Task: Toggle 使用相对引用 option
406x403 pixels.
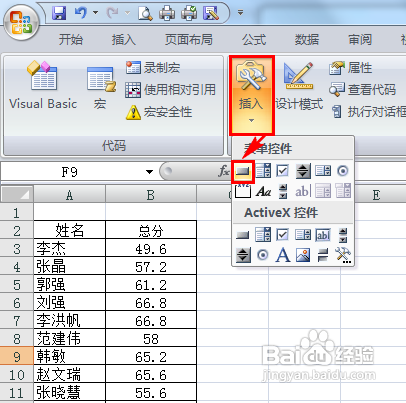Action: pos(170,90)
